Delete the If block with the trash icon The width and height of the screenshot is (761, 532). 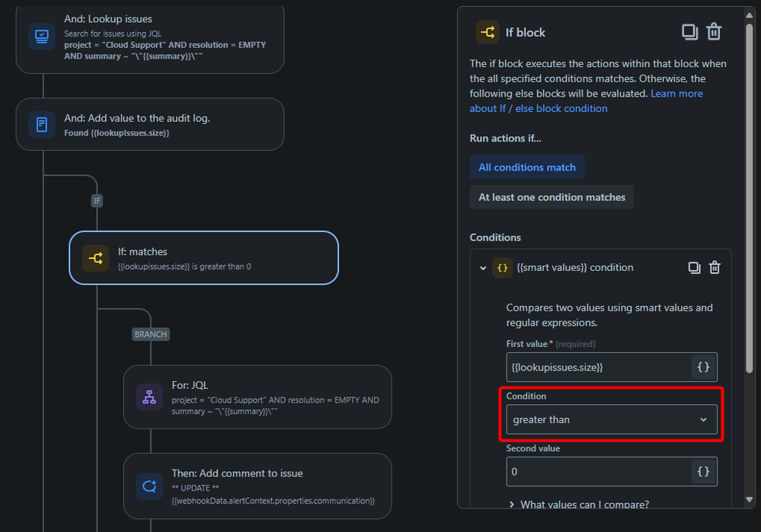coord(714,32)
